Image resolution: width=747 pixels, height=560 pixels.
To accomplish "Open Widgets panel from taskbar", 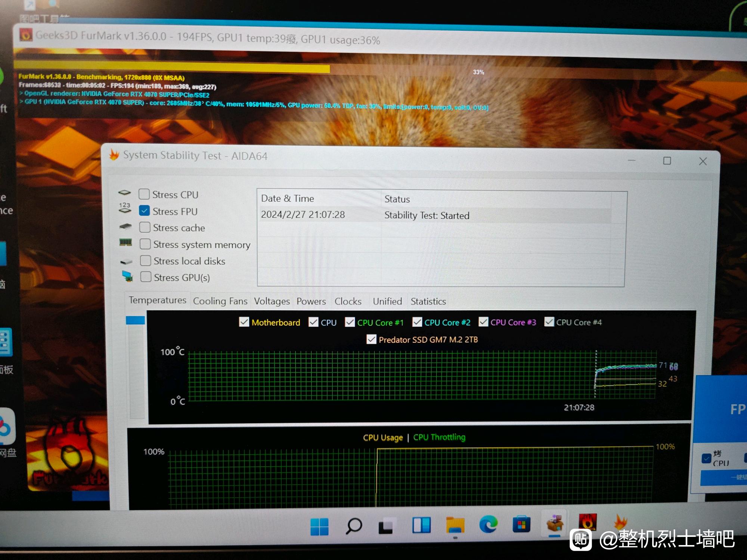I will [421, 525].
